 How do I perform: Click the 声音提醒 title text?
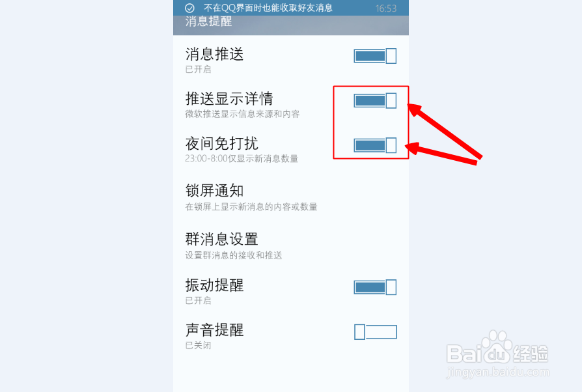pyautogui.click(x=215, y=330)
